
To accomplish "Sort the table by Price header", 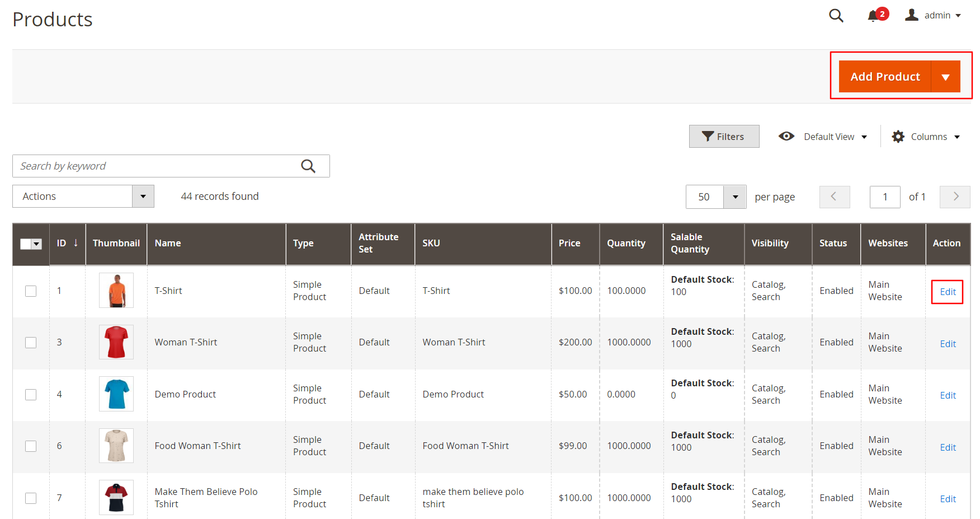I will point(569,243).
